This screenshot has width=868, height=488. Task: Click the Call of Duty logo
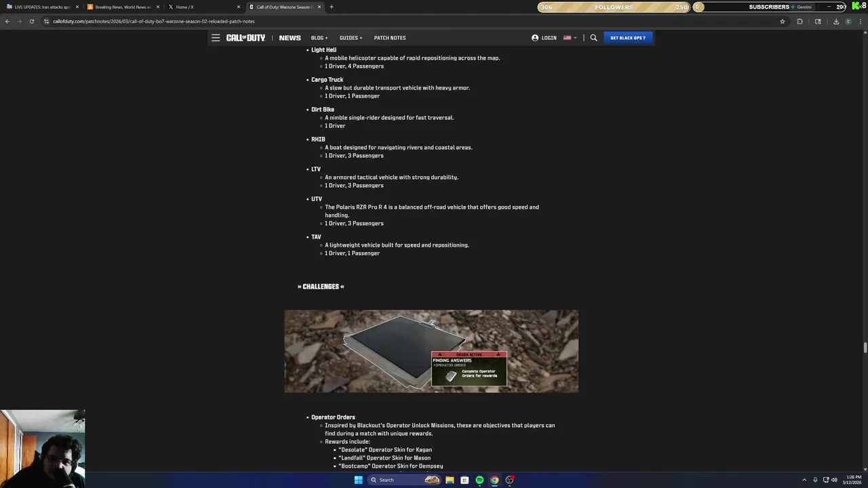[x=245, y=38]
